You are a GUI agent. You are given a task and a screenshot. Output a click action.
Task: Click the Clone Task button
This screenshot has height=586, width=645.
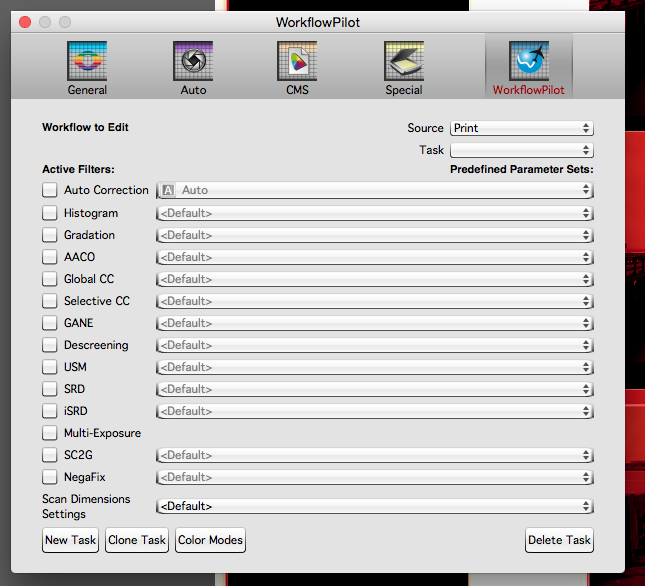point(137,540)
